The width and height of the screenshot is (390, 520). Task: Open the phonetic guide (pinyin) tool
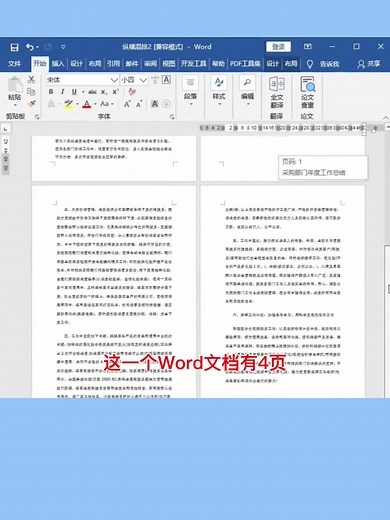[155, 80]
